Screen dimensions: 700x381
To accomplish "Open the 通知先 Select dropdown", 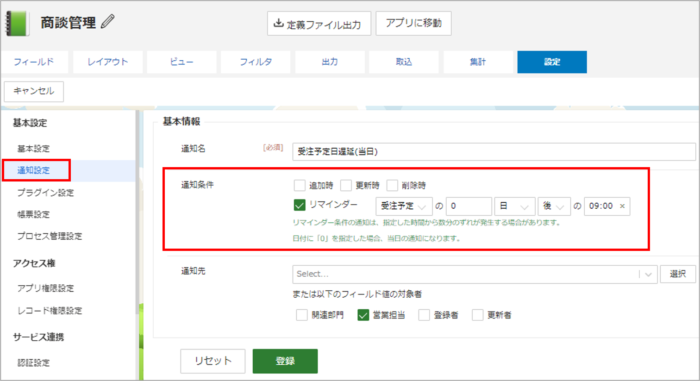I will (x=475, y=274).
